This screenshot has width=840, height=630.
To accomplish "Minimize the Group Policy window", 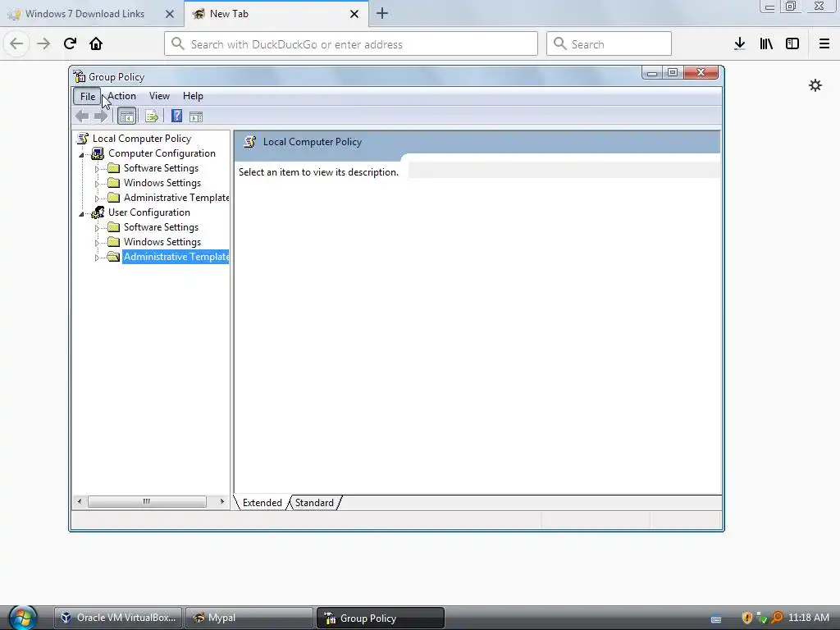I will coord(652,73).
